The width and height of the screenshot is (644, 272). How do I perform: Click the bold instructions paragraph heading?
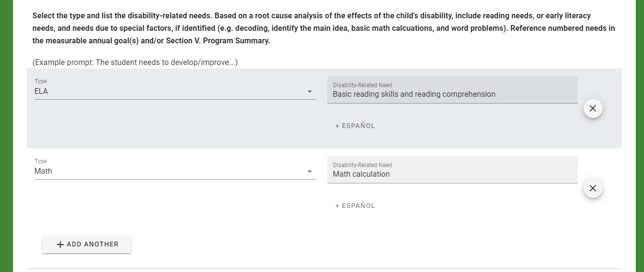324,28
